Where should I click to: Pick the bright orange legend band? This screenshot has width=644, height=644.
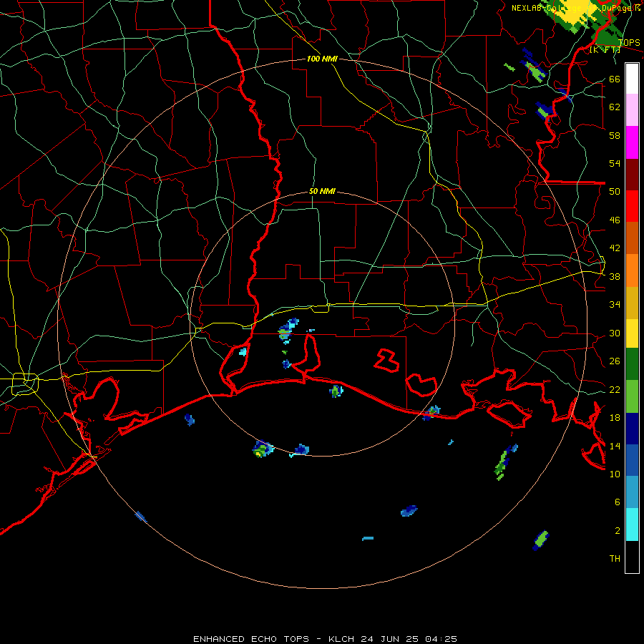[x=632, y=270]
